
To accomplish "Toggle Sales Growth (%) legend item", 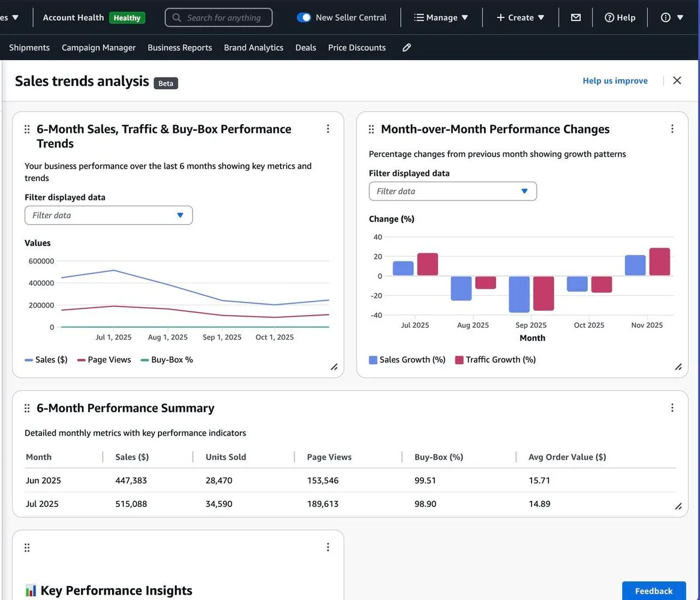I will tap(407, 360).
